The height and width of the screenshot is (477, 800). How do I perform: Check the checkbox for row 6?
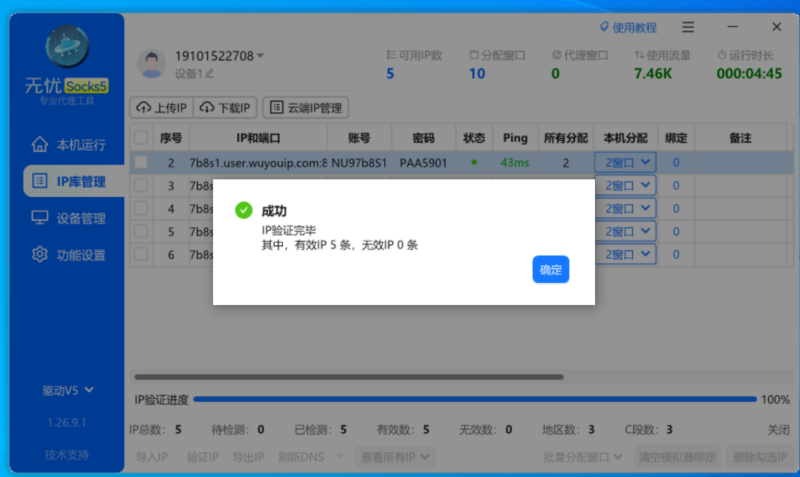(x=141, y=254)
